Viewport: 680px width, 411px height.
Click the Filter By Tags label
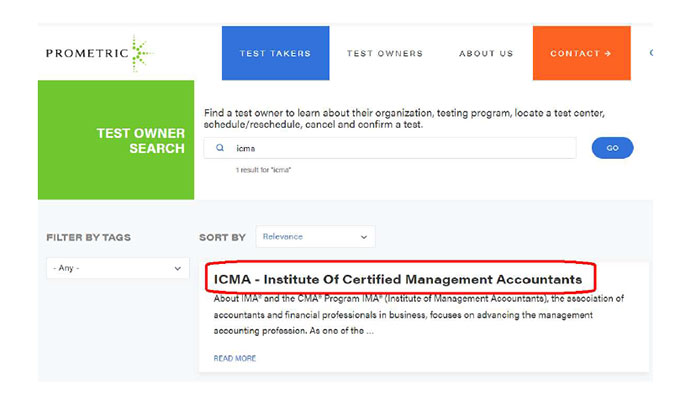(88, 238)
